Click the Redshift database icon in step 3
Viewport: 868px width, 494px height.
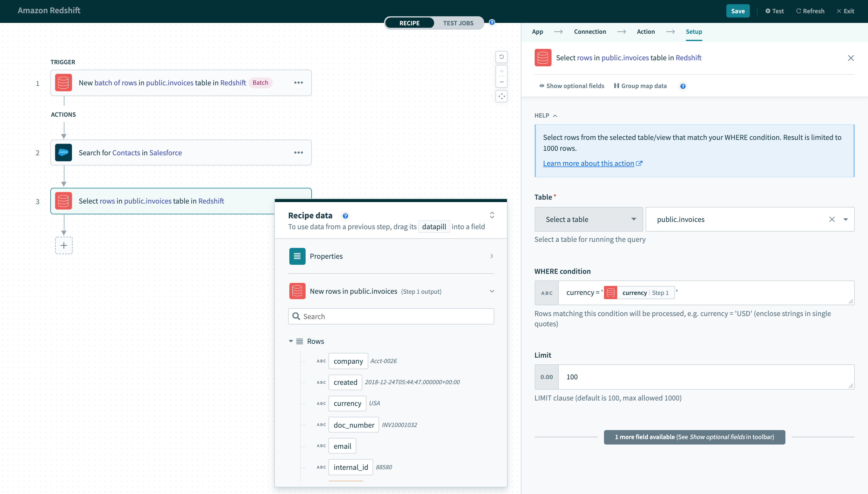coord(64,201)
